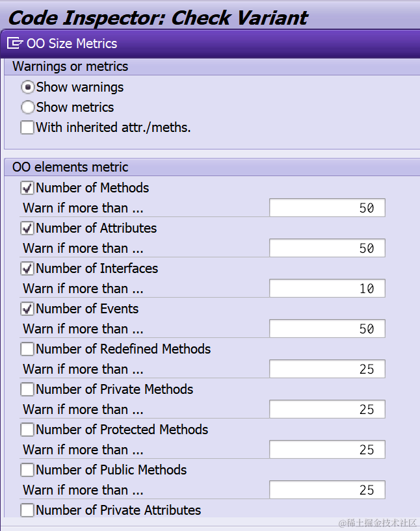Screen dimensions: 420x531
Task: Click the Events warning threshold field
Action: pyautogui.click(x=327, y=328)
